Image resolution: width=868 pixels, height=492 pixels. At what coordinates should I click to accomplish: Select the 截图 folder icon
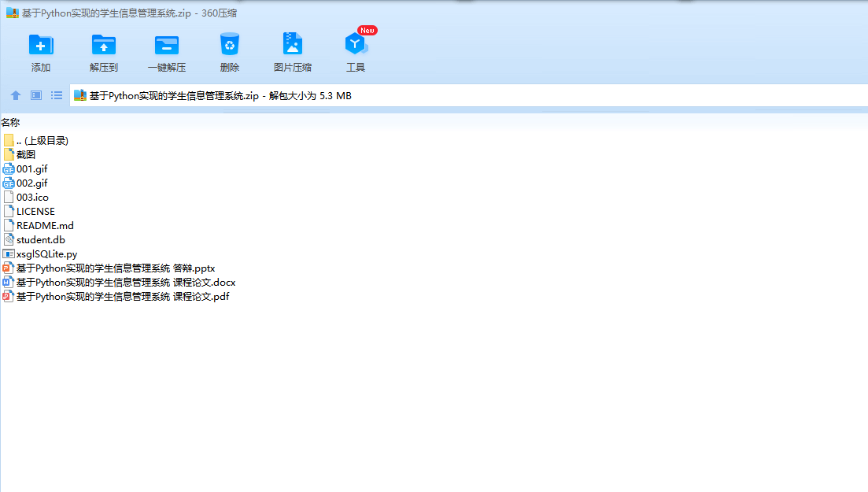click(9, 154)
